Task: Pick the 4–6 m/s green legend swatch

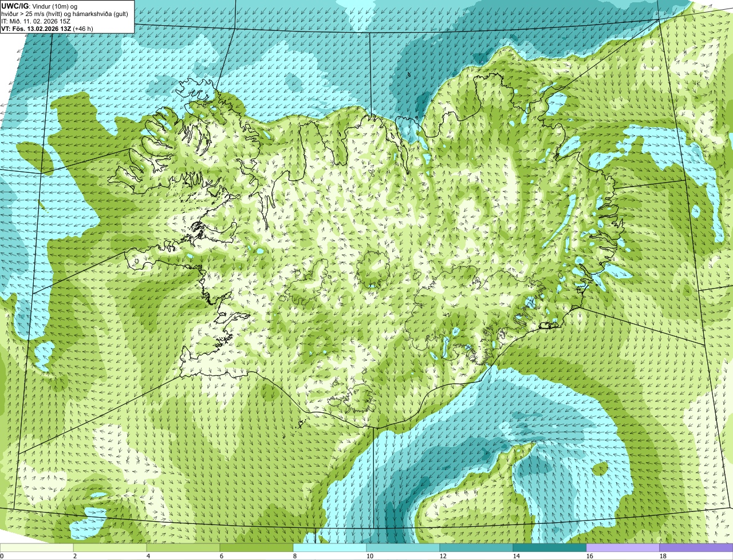Action: pos(183,547)
